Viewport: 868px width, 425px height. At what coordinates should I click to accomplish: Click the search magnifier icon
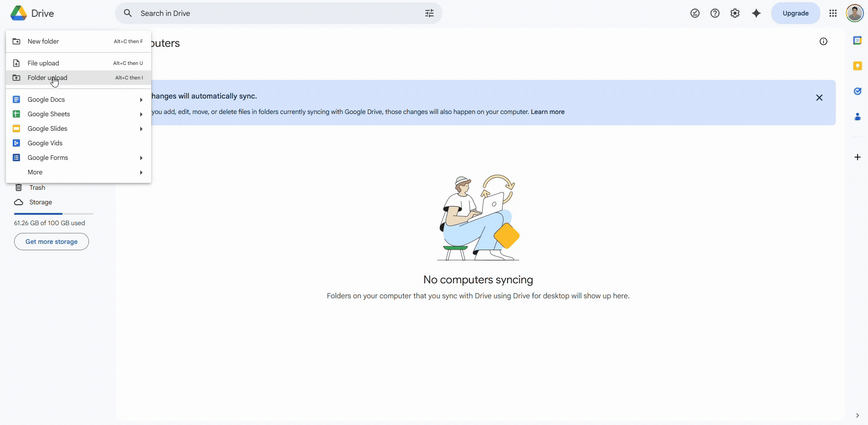point(128,13)
